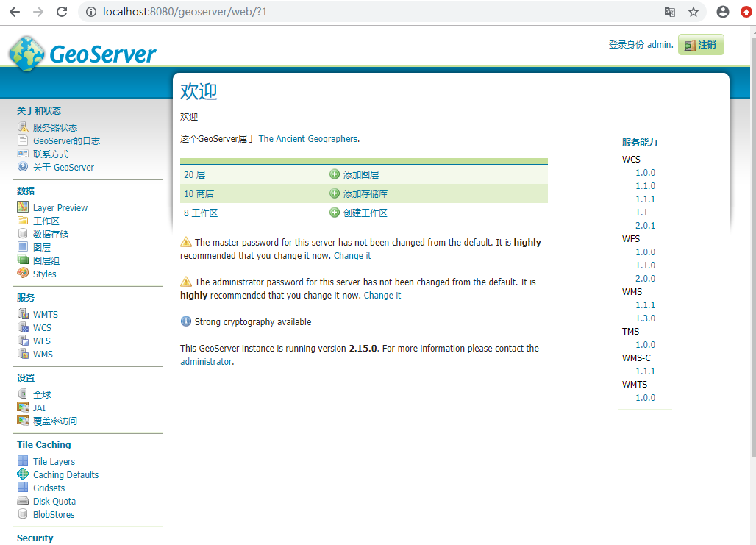Open the browser profile avatar icon
This screenshot has width=756, height=545.
tap(722, 12)
